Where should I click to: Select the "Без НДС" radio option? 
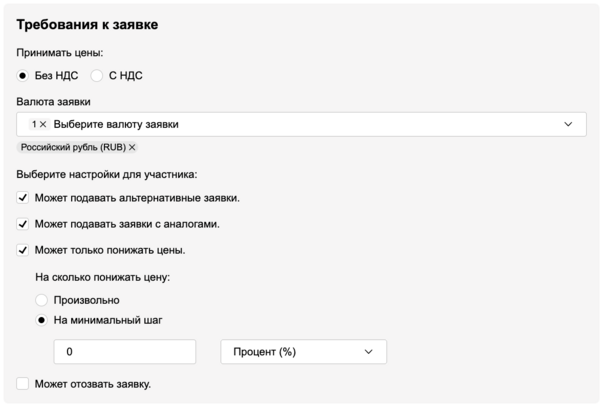[24, 75]
